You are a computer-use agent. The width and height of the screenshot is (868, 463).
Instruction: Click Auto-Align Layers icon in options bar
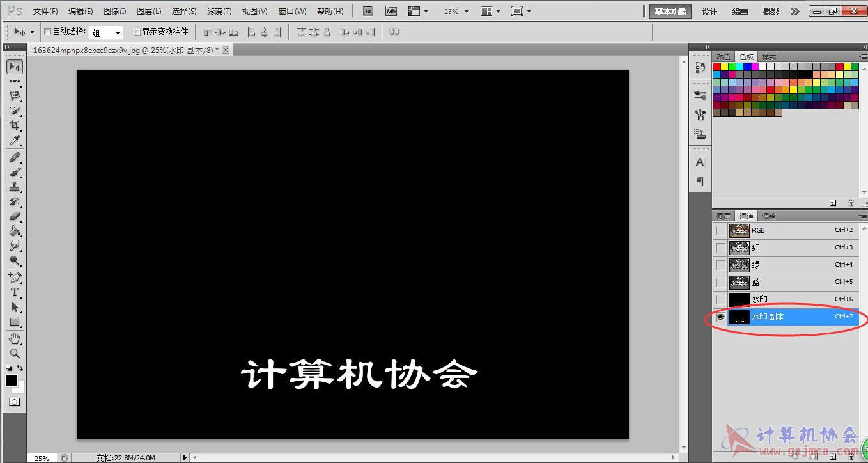(394, 31)
